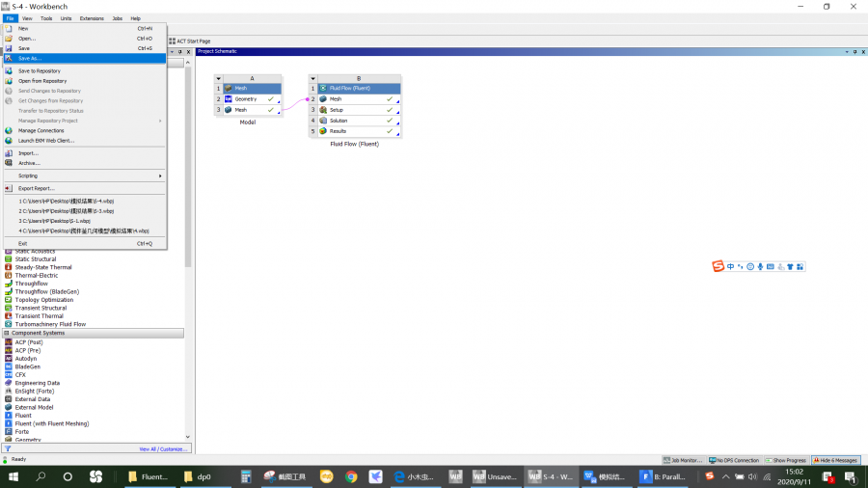Click Forte component

(x=22, y=431)
